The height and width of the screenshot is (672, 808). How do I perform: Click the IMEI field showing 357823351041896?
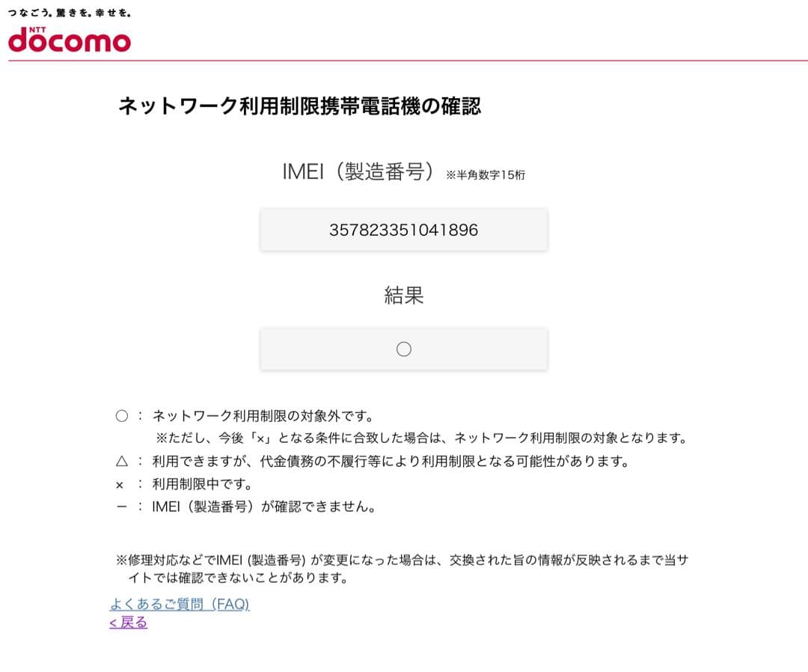[x=404, y=230]
